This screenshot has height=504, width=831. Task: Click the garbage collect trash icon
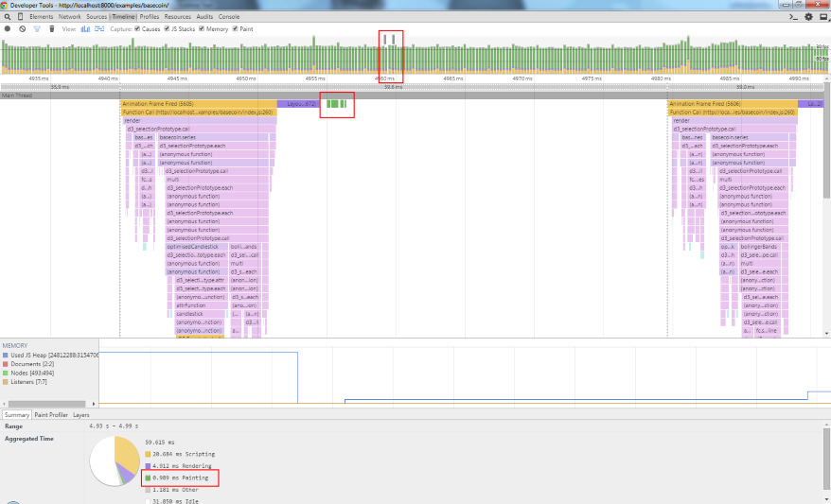pyautogui.click(x=51, y=29)
